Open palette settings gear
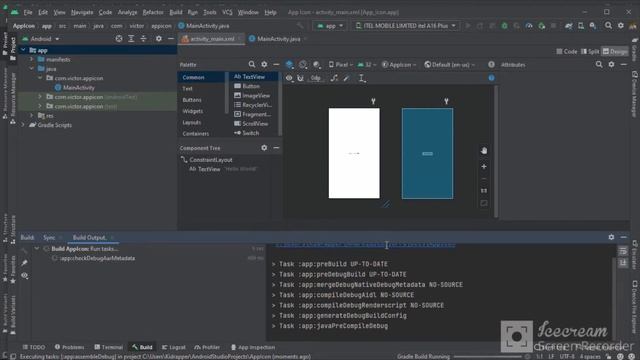Image resolution: width=640 pixels, height=360 pixels. pyautogui.click(x=264, y=64)
